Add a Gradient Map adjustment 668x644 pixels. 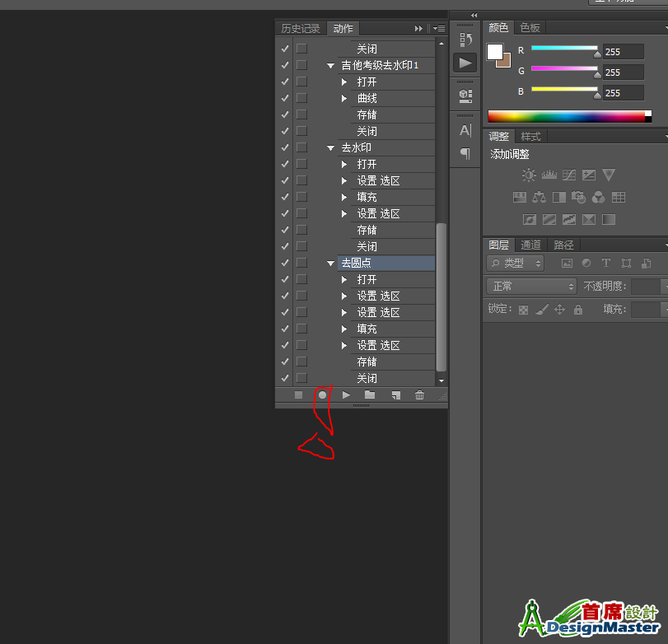coord(609,220)
